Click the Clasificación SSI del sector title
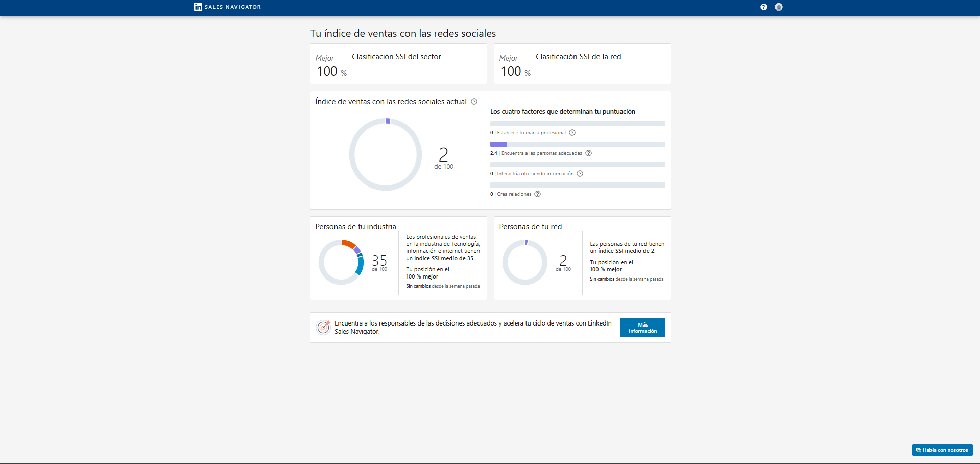 (x=396, y=57)
